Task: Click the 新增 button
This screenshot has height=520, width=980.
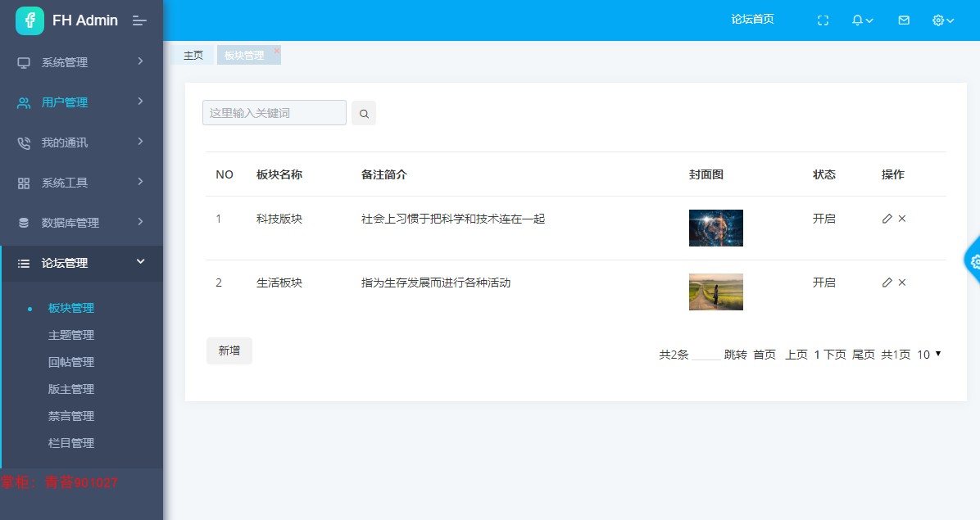Action: coord(229,350)
